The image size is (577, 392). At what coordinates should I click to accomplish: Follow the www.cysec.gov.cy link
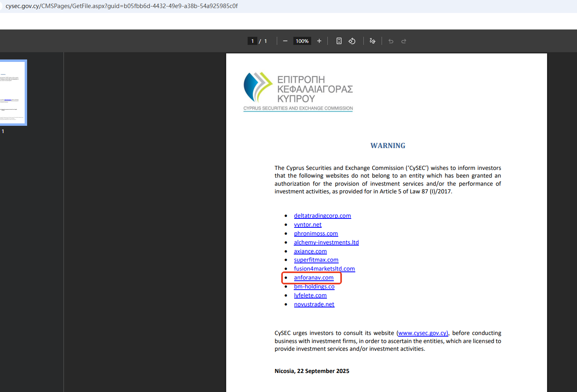pyautogui.click(x=423, y=333)
